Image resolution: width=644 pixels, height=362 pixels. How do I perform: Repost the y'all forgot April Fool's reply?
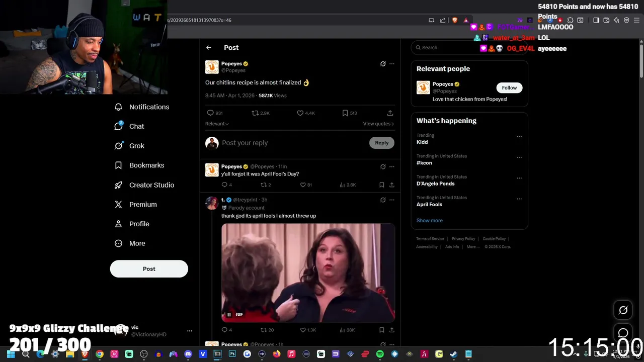(266, 185)
